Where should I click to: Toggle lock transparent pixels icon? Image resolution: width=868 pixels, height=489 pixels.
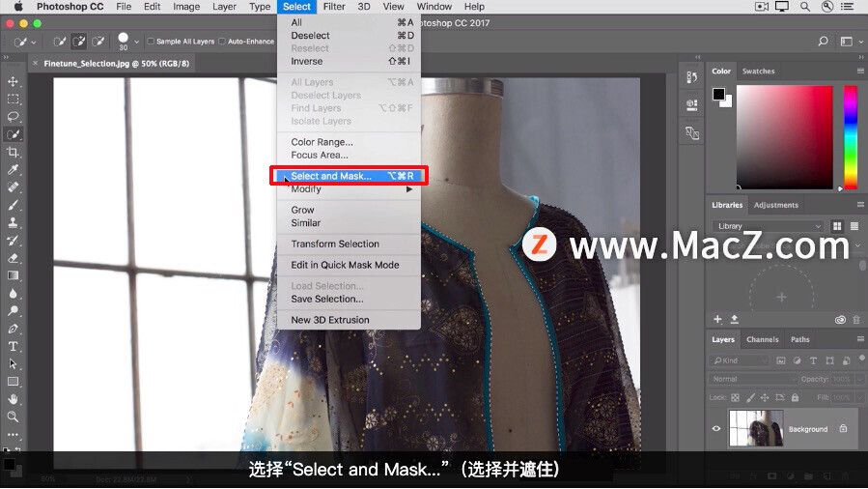pyautogui.click(x=735, y=397)
